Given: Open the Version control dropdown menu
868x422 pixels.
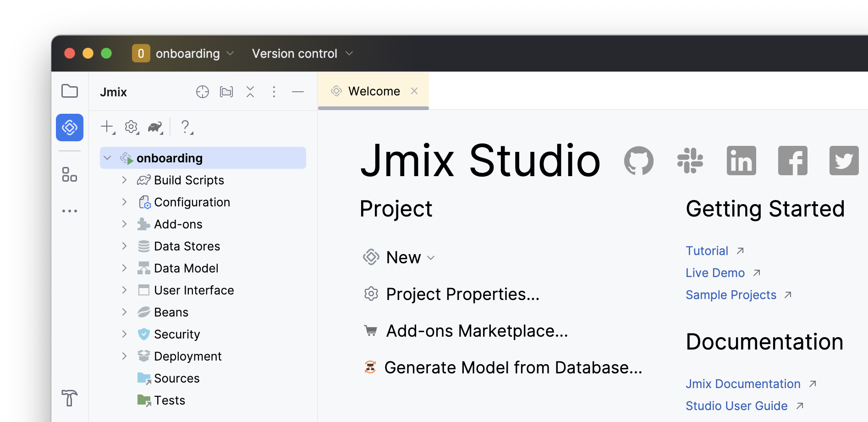Looking at the screenshot, I should click(302, 54).
